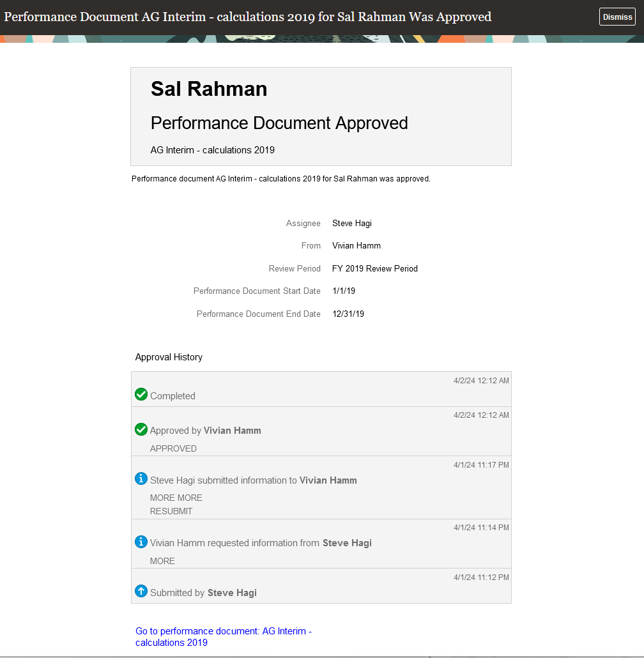Screen dimensions: 644x658
Task: Click the 4/1/24 11:12 PM timestamp
Action: (x=481, y=578)
